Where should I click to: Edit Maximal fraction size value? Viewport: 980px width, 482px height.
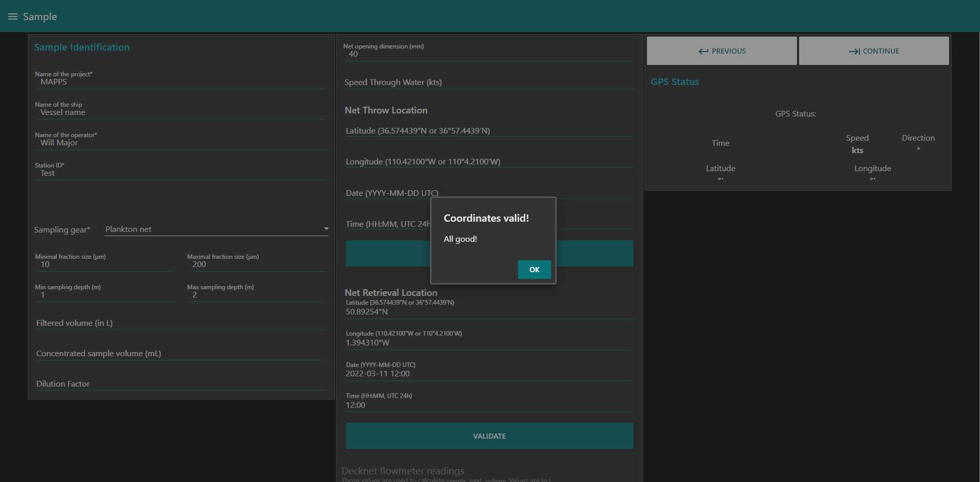point(256,264)
